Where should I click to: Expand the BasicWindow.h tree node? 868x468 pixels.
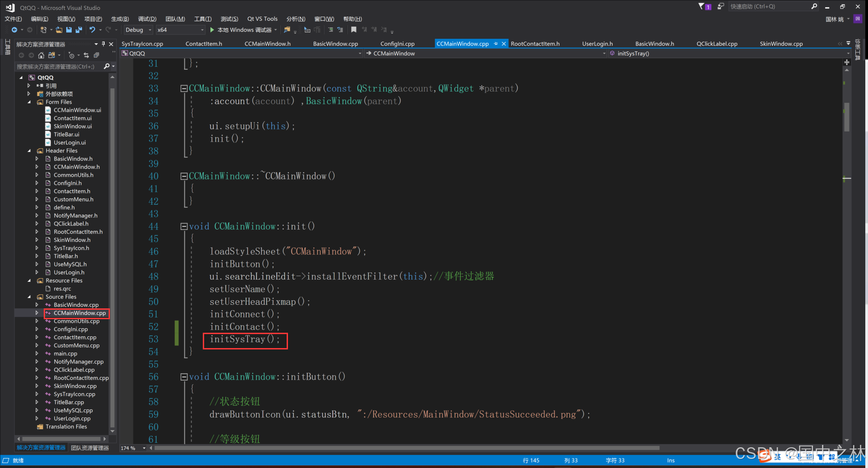coord(37,159)
